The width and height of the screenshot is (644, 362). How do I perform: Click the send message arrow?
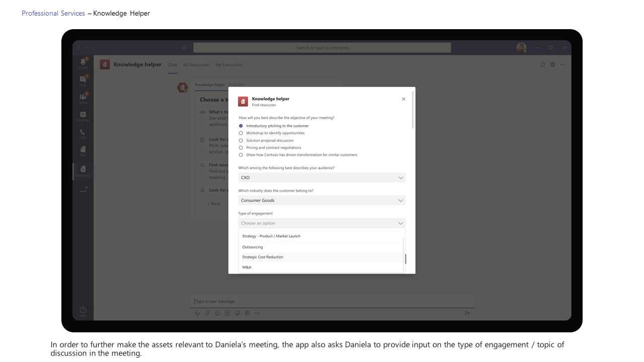tap(467, 313)
